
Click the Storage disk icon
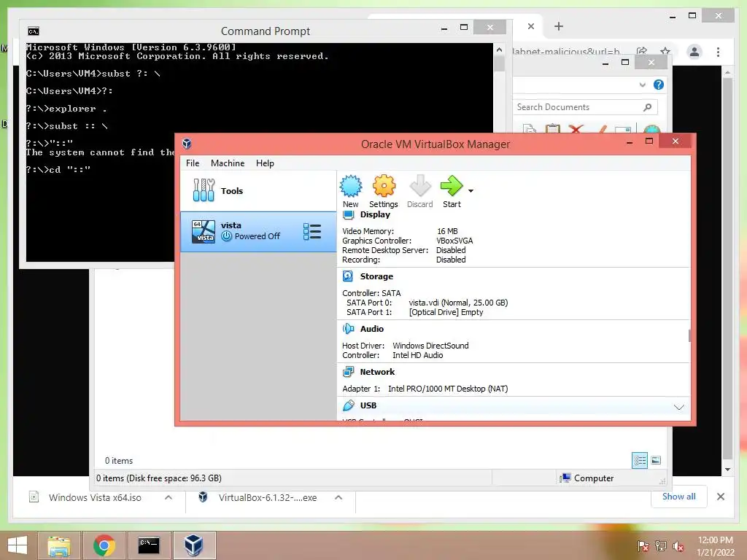pos(348,276)
